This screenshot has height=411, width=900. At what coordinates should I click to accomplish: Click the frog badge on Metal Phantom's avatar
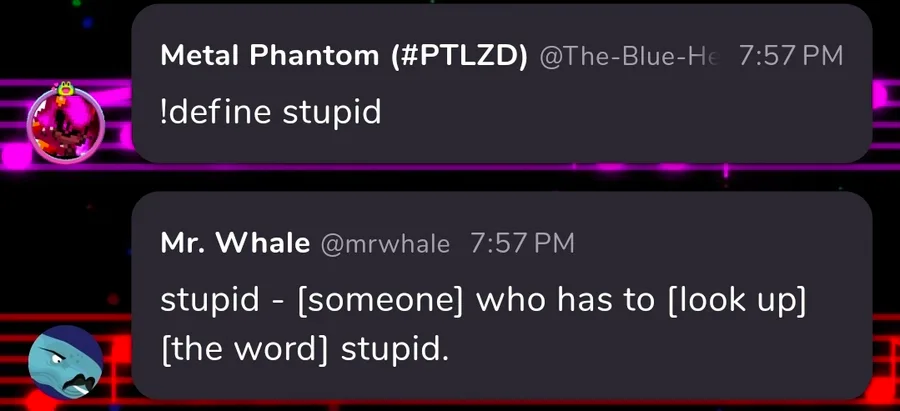(66, 88)
